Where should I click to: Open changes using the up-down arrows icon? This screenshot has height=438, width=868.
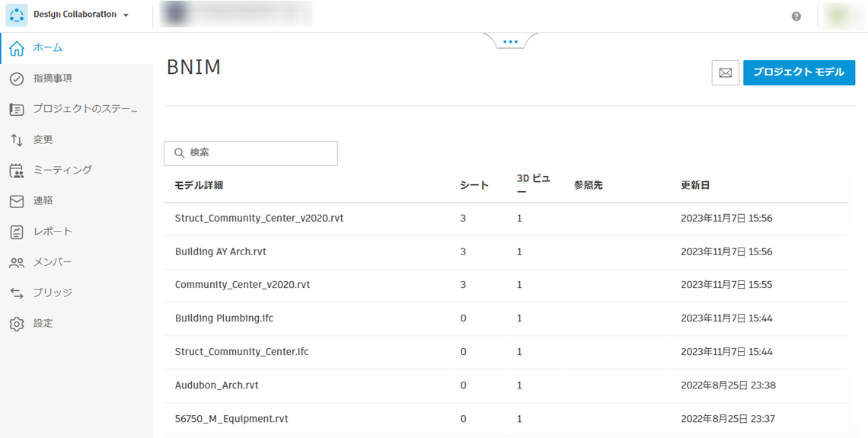[x=17, y=140]
